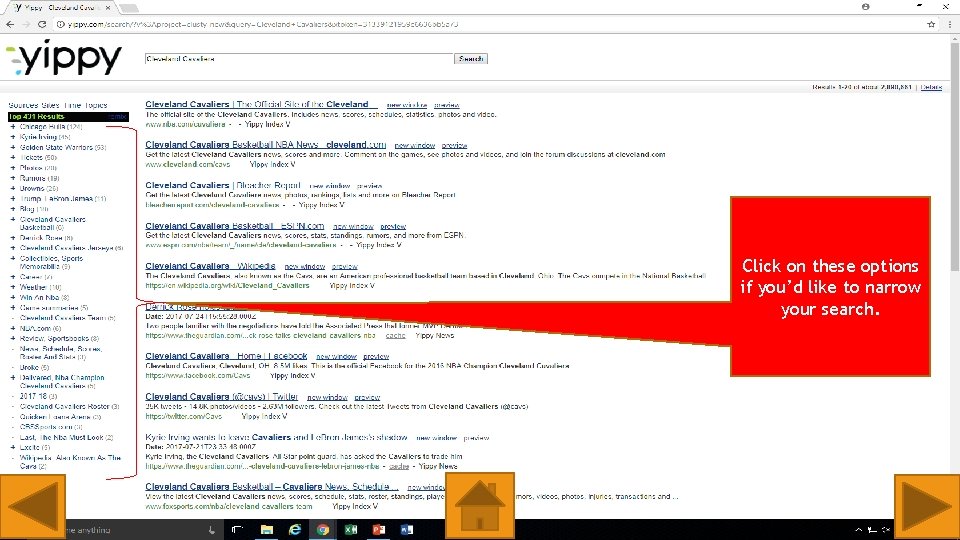
Task: Open the Bleacher Report result
Action: (223, 185)
